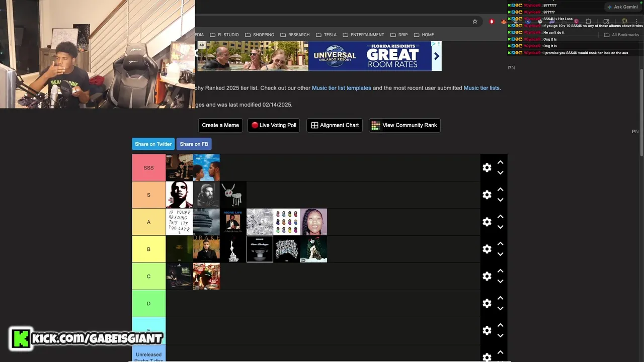Image resolution: width=644 pixels, height=362 pixels.
Task: Start a Live Voting Poll
Action: pos(274,125)
